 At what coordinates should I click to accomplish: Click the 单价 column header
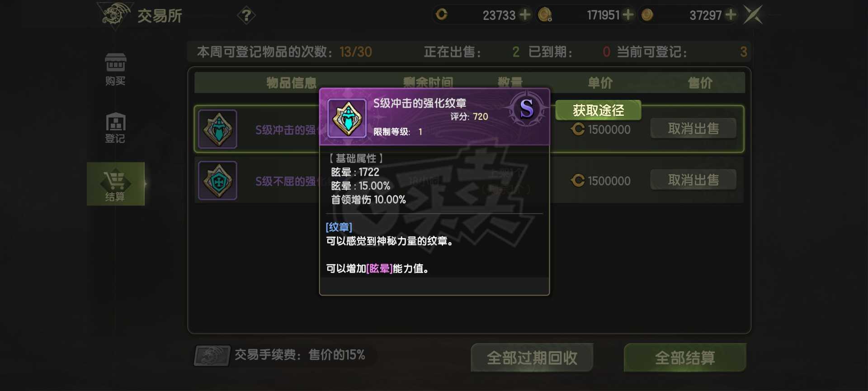tap(600, 83)
